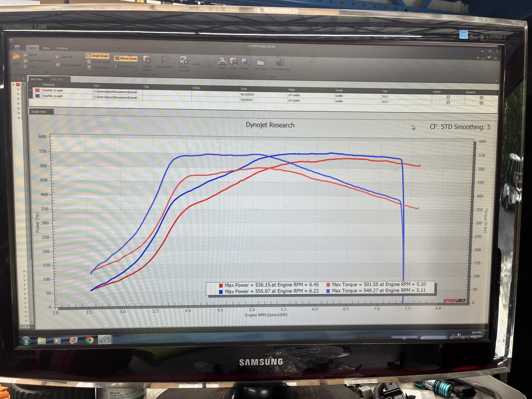Expand the top tree node in the sidebar
The image size is (532, 399).
[x=13, y=84]
